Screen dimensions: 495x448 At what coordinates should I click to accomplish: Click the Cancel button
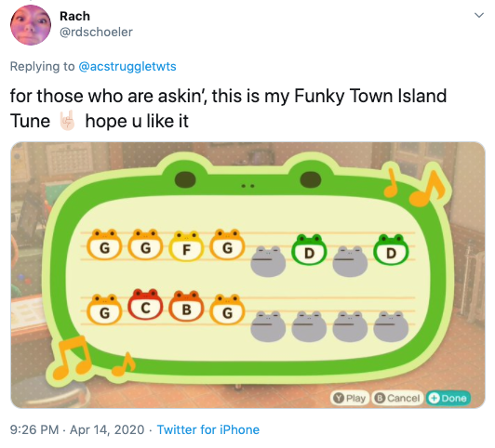(398, 398)
